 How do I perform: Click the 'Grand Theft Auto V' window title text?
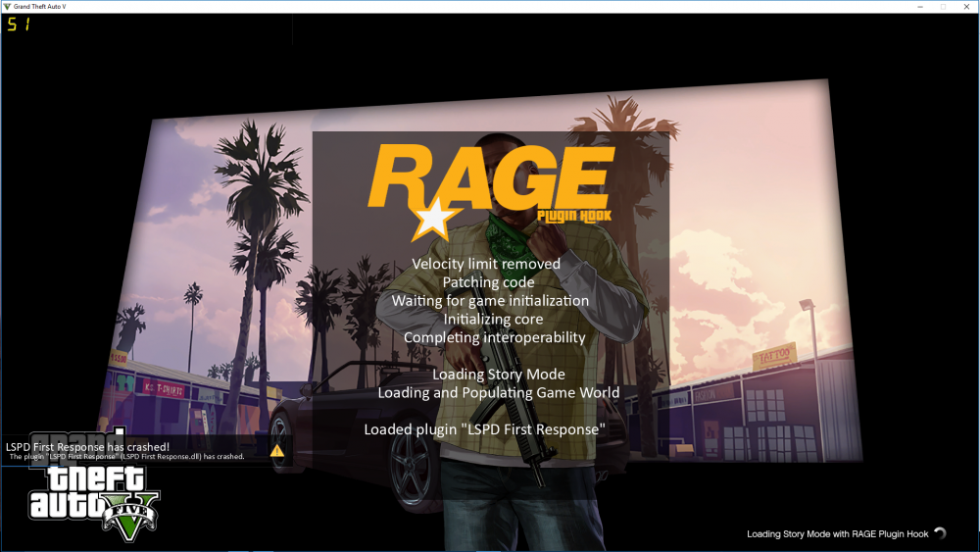pyautogui.click(x=40, y=6)
